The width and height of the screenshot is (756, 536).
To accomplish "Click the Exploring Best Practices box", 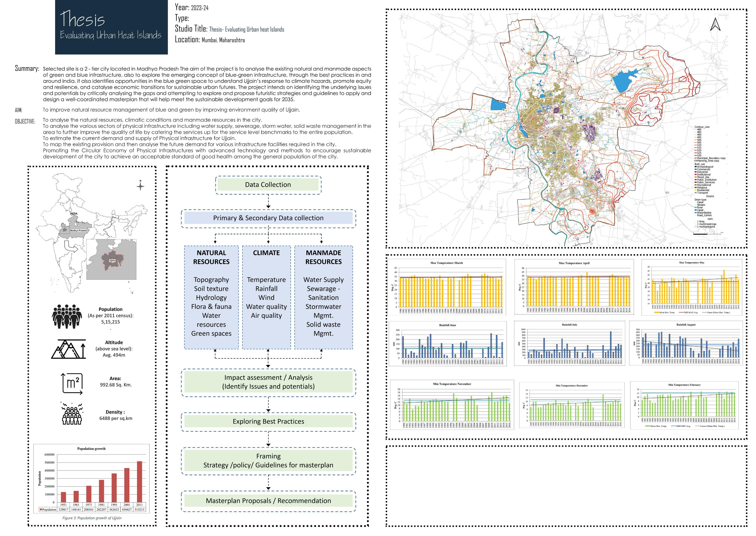I will click(x=268, y=421).
